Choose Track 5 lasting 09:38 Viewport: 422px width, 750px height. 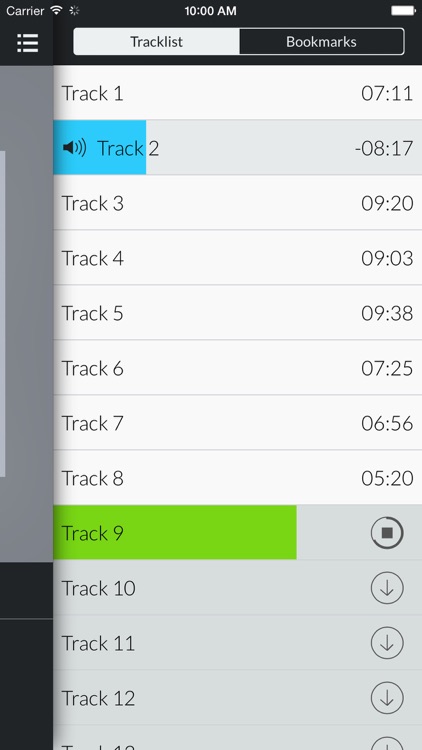237,313
